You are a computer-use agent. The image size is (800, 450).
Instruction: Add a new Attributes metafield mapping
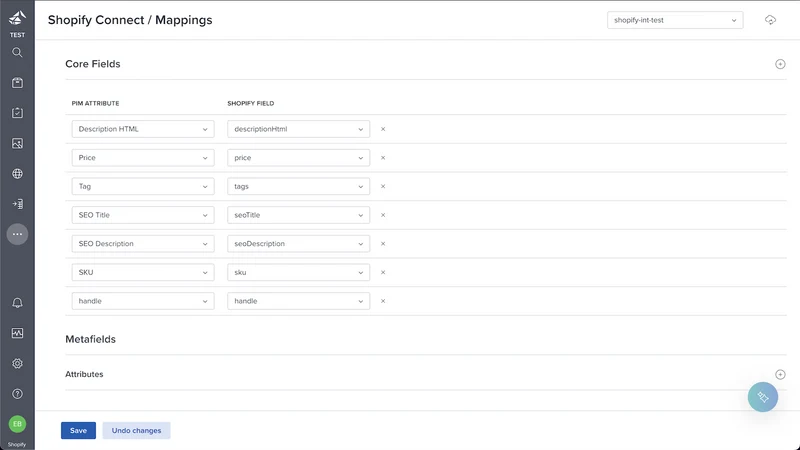(780, 374)
